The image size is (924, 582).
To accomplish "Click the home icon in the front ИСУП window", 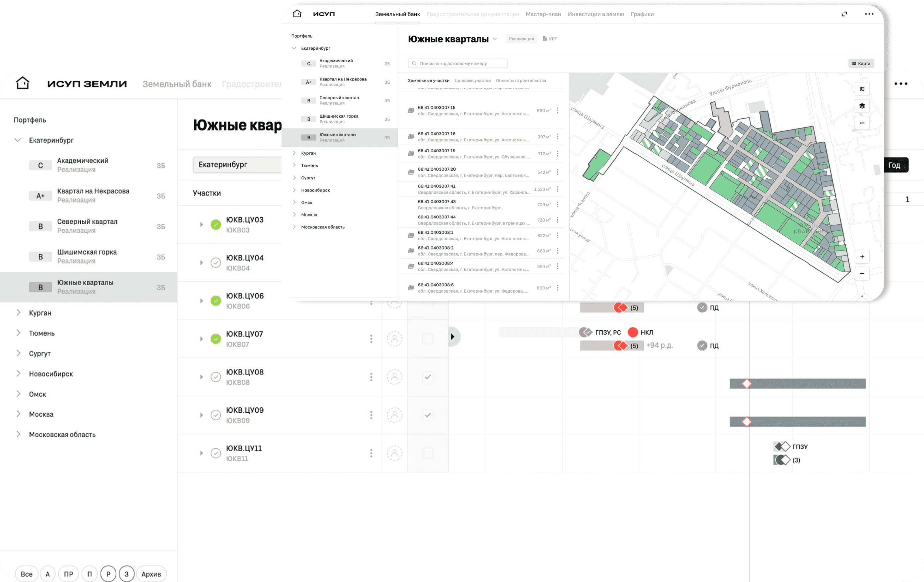I will (297, 14).
